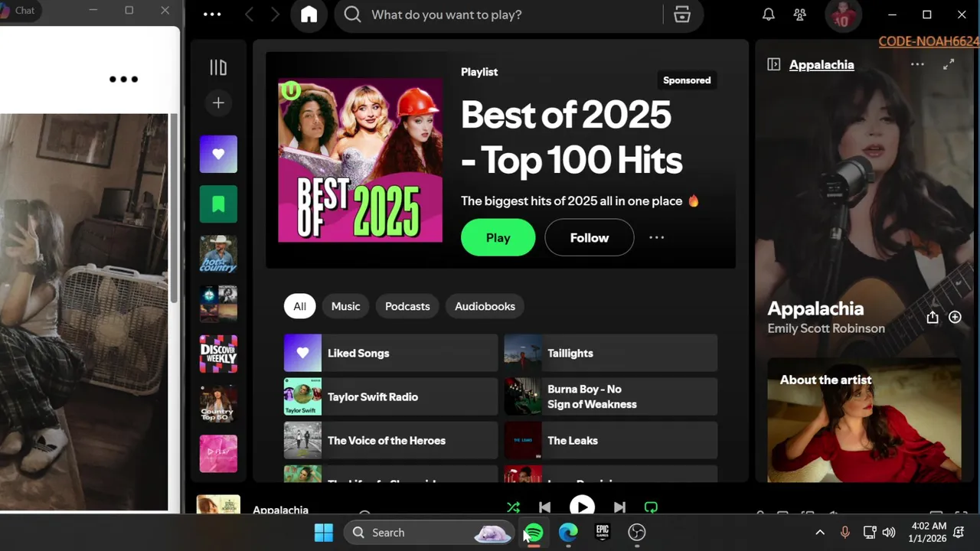Open The Voice of the Heroes card
Viewport: 980px width, 551px height.
[390, 440]
